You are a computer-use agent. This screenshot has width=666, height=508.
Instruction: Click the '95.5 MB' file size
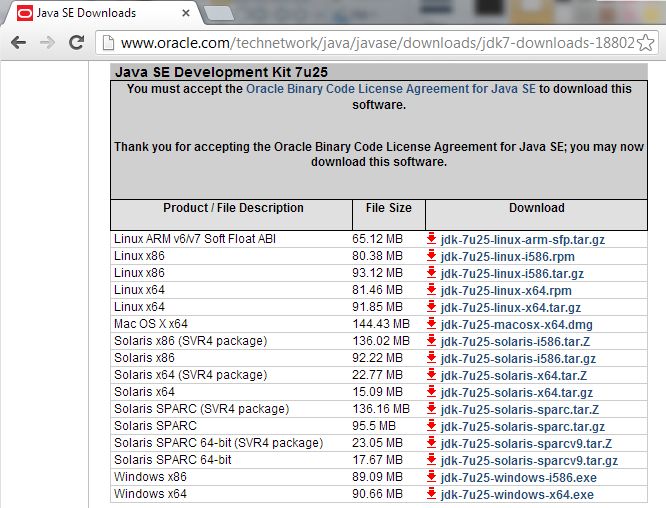tap(374, 426)
